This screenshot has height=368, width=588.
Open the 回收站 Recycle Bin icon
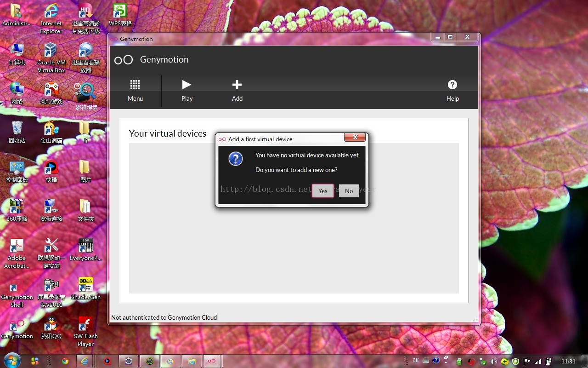tap(17, 132)
